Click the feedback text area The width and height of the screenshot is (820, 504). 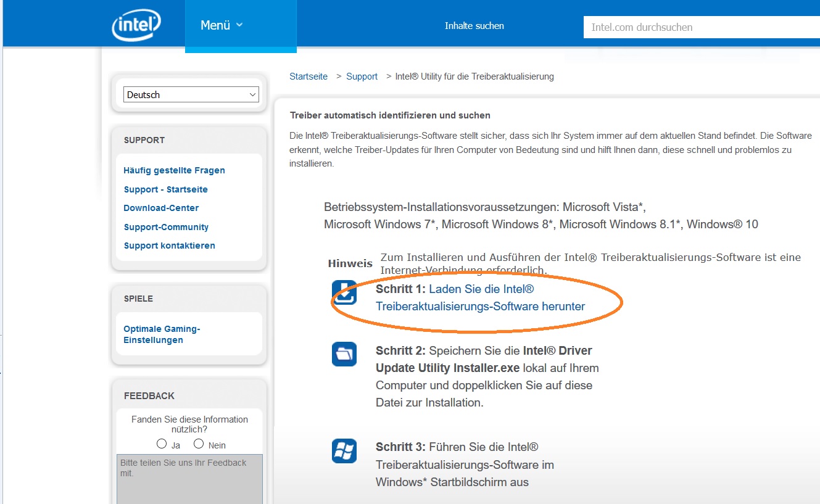click(x=189, y=479)
